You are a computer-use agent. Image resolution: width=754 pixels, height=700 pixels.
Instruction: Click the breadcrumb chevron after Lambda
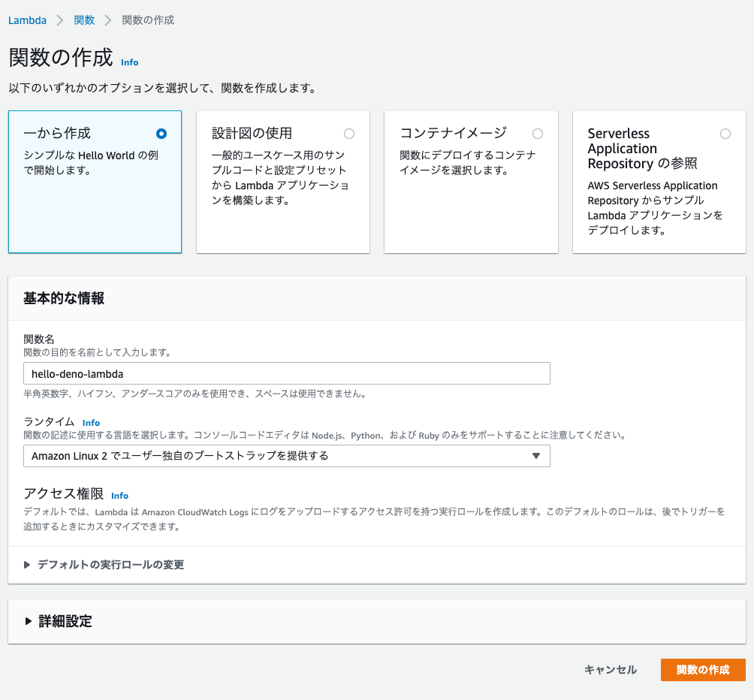[x=60, y=20]
